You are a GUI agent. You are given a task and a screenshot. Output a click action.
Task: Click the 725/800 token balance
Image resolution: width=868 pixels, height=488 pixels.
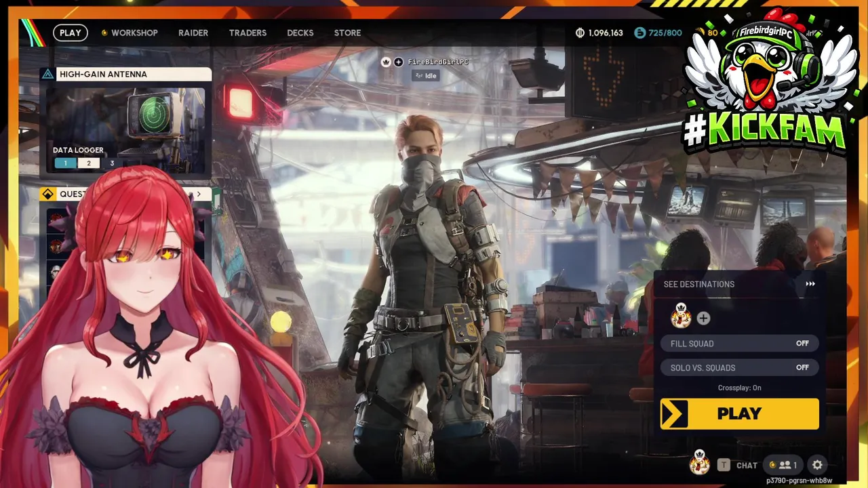coord(665,33)
